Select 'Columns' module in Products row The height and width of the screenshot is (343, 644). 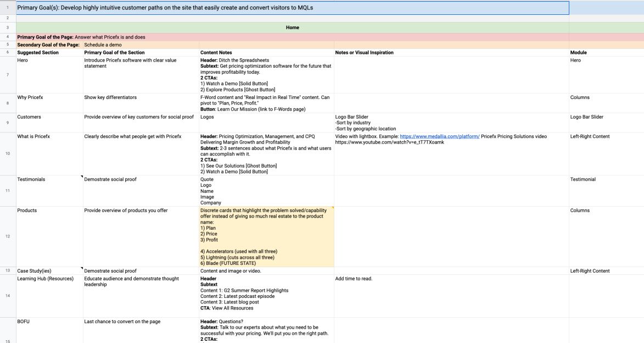click(x=606, y=236)
